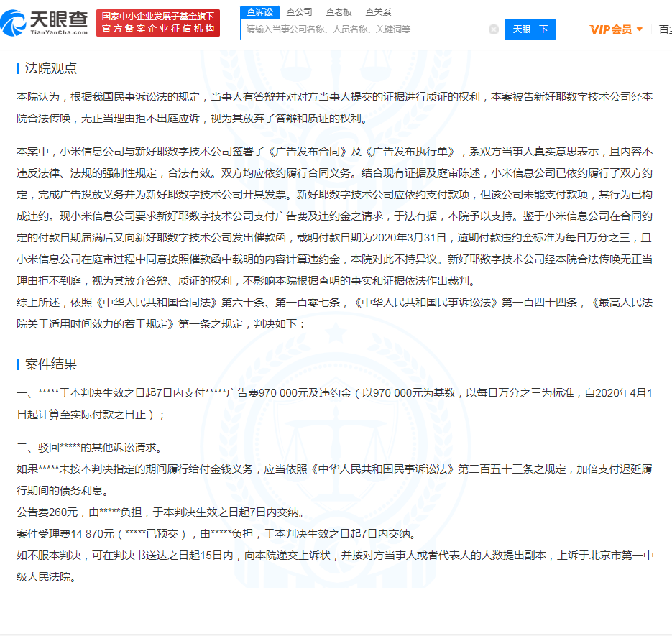Click the line starting 综上所述，依照

335,303
